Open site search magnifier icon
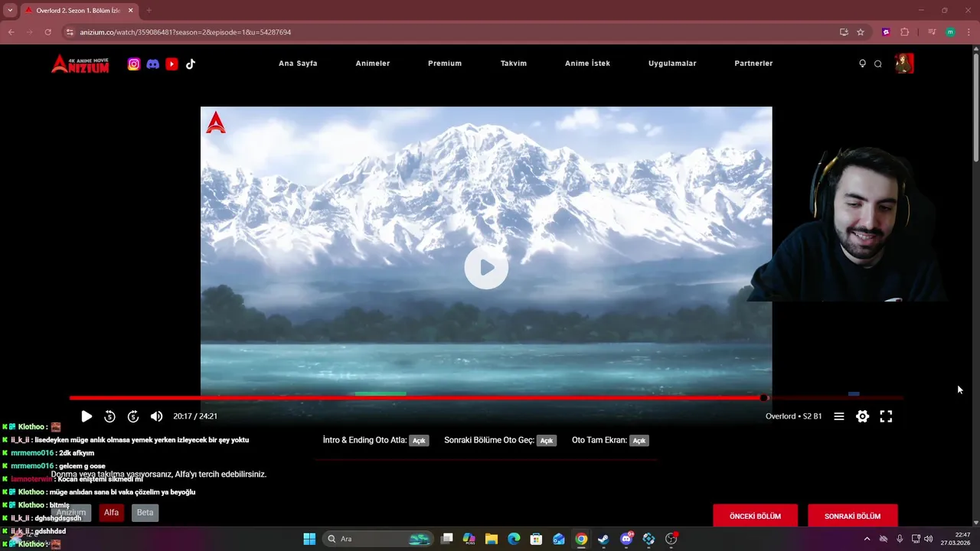The width and height of the screenshot is (980, 551). click(878, 64)
